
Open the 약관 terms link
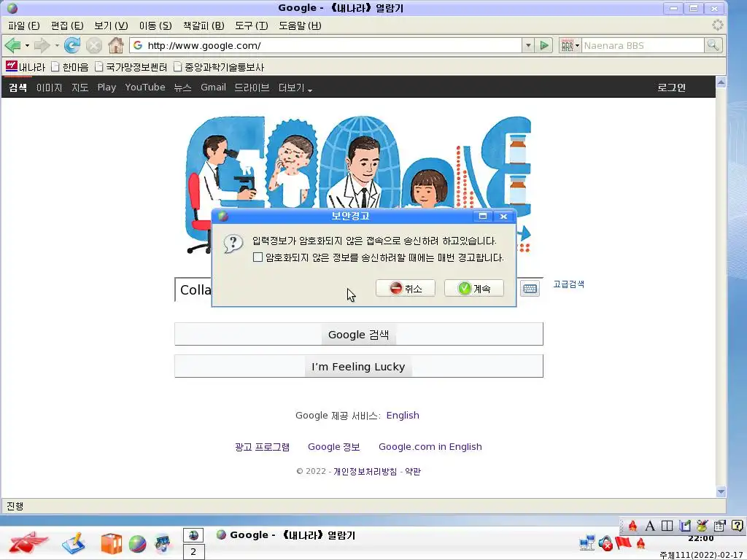coord(413,472)
